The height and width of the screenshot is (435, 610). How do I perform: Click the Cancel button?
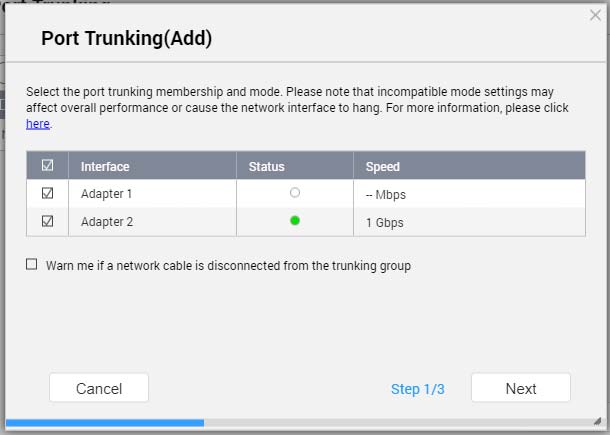[x=99, y=388]
